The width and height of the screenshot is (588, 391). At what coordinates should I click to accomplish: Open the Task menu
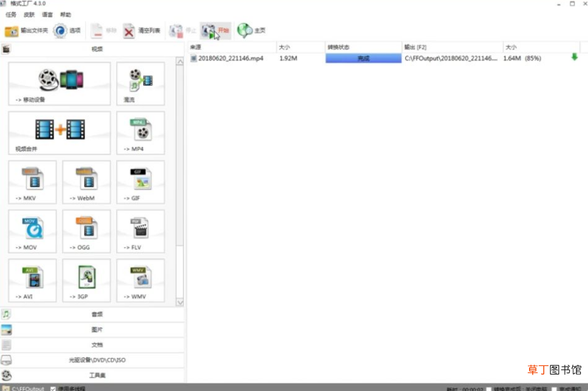[11, 15]
